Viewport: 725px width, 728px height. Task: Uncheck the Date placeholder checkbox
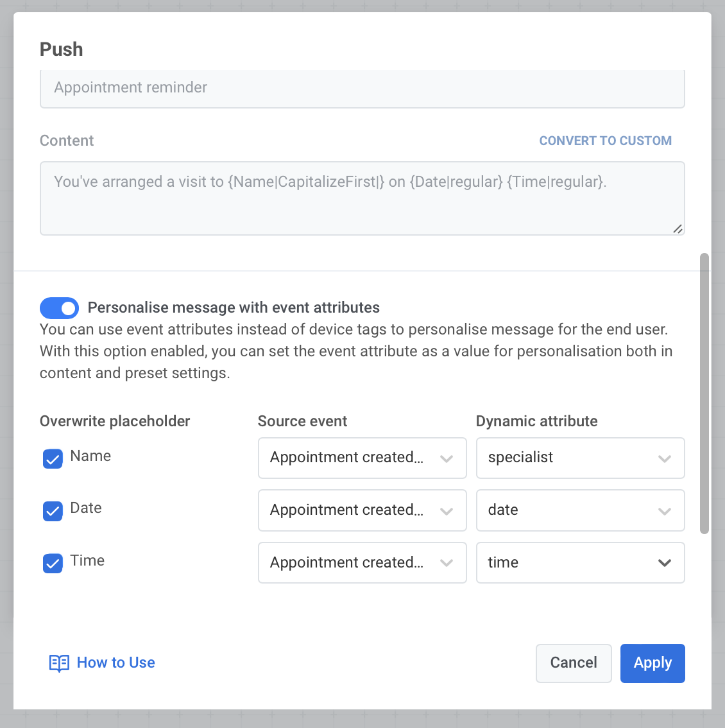point(53,511)
